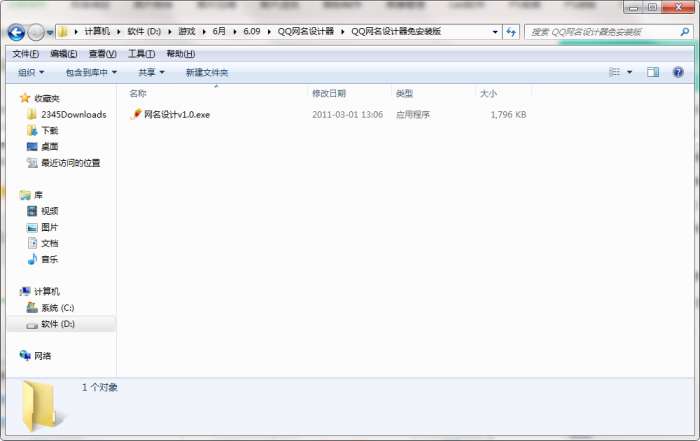
Task: Click the magnifier search icon
Action: coord(684,32)
